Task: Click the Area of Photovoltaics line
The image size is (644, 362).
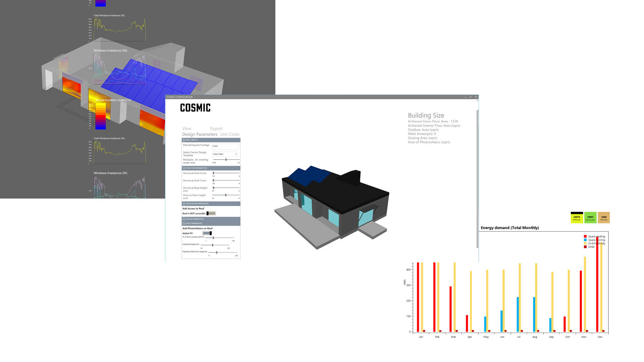Action: (429, 142)
